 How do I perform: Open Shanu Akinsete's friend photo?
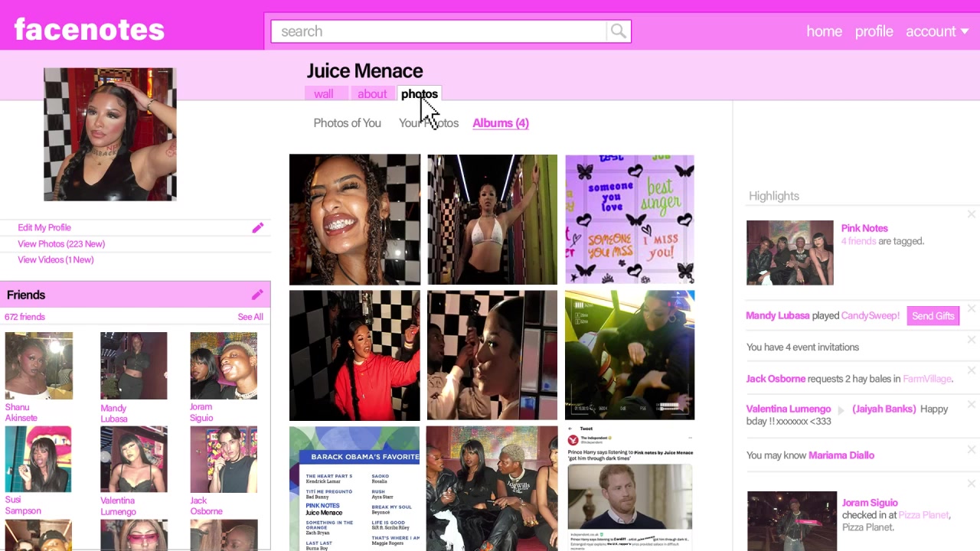tap(39, 366)
